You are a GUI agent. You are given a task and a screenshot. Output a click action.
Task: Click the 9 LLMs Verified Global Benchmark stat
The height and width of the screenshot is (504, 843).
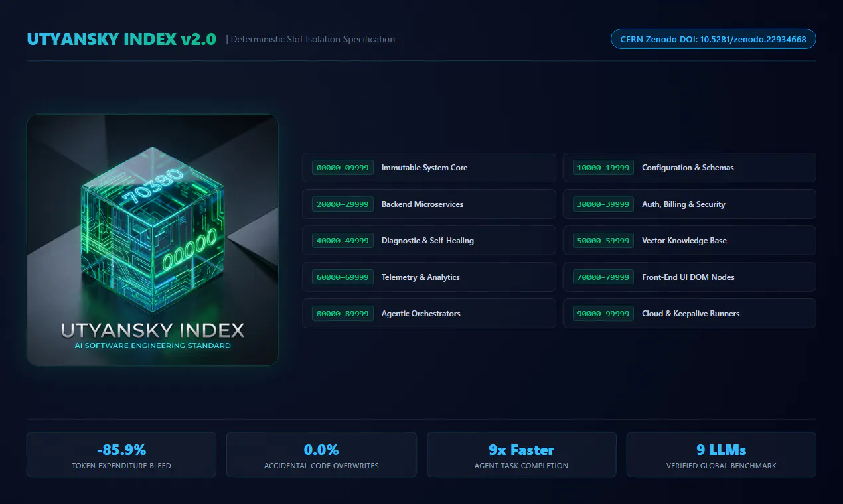(x=722, y=455)
